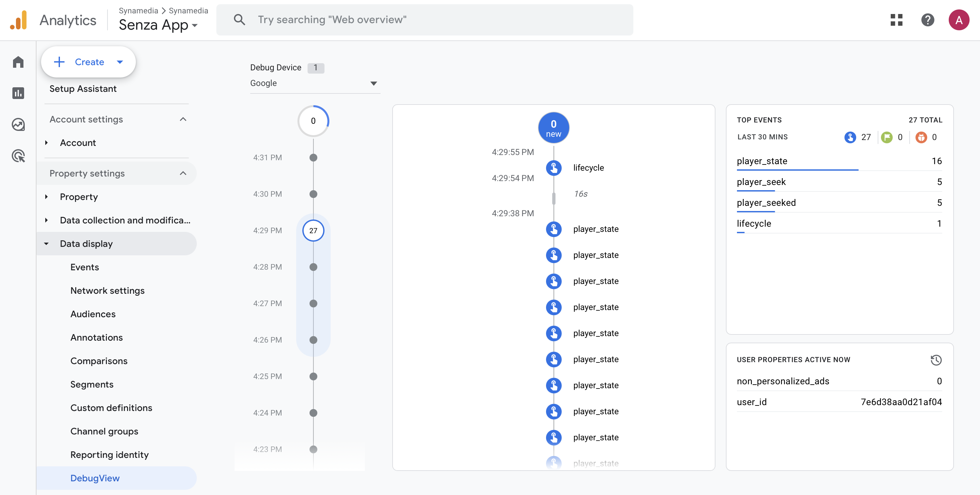Click the green conversion flag filter

pyautogui.click(x=886, y=137)
